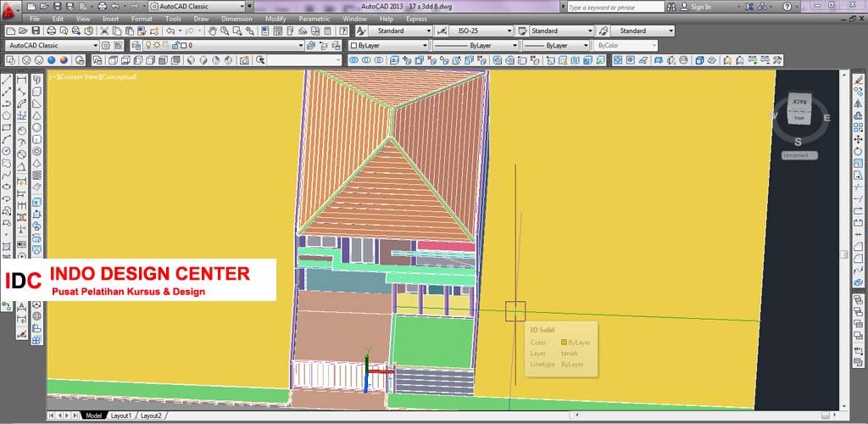Select the Arc Length dimension tool
The image size is (868, 424).
pyautogui.click(x=21, y=103)
